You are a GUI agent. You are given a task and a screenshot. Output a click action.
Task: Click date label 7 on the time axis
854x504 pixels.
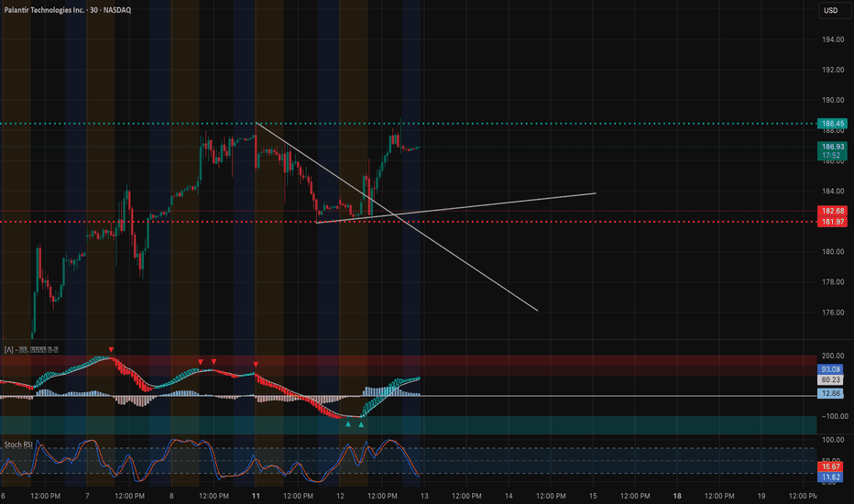coord(87,497)
